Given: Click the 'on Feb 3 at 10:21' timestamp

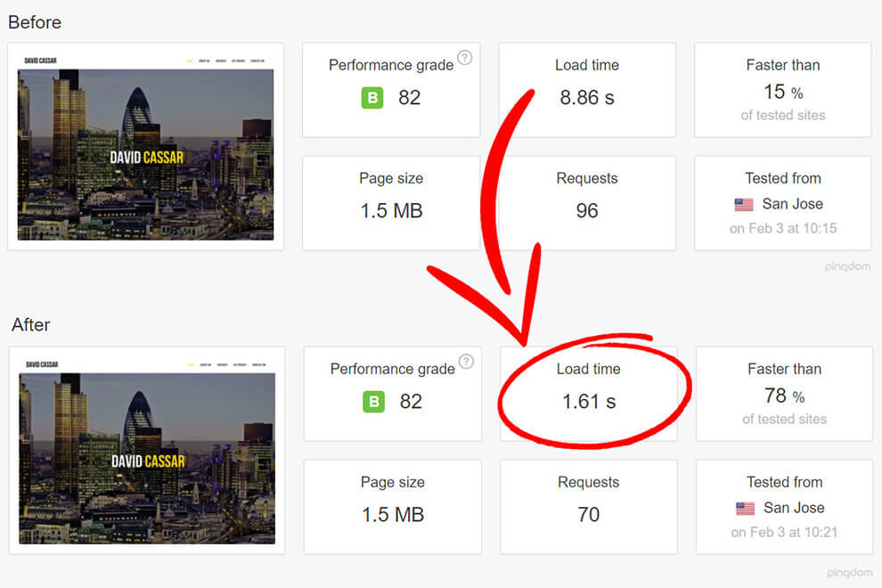Looking at the screenshot, I should tap(784, 533).
